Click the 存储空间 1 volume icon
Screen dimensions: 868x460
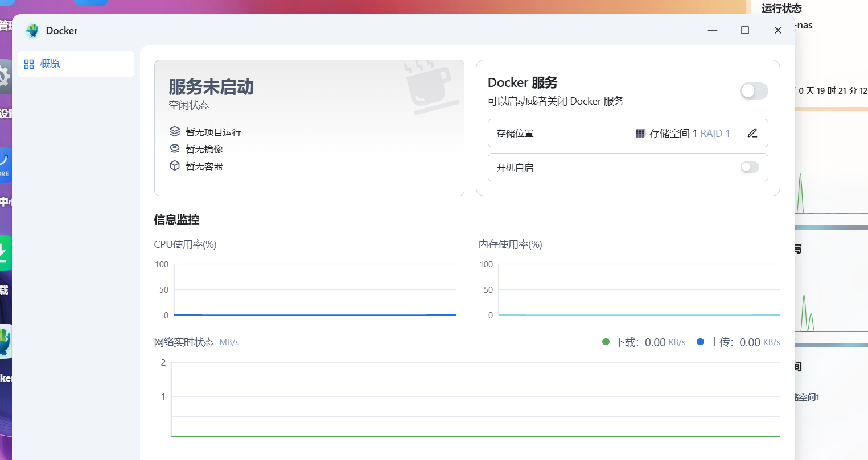click(x=640, y=134)
